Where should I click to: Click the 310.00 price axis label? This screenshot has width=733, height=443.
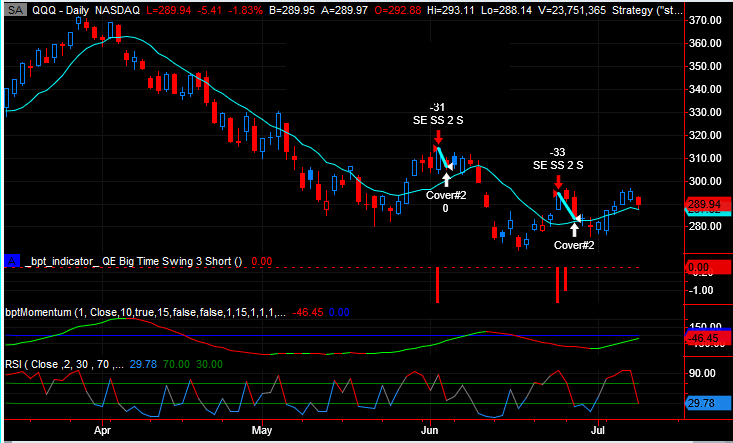705,158
